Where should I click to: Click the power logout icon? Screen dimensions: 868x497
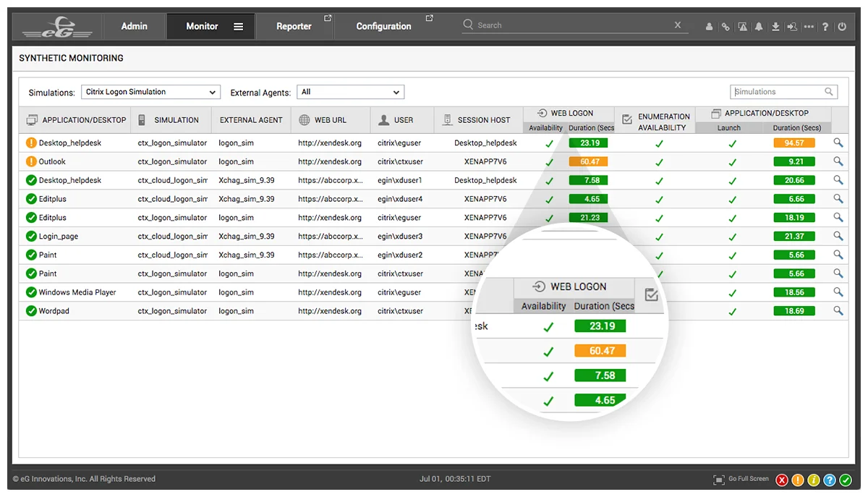842,27
